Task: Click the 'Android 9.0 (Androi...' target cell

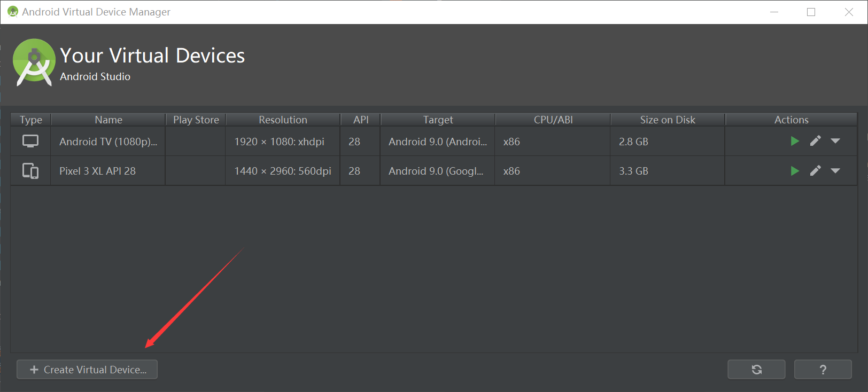Action: [x=438, y=142]
